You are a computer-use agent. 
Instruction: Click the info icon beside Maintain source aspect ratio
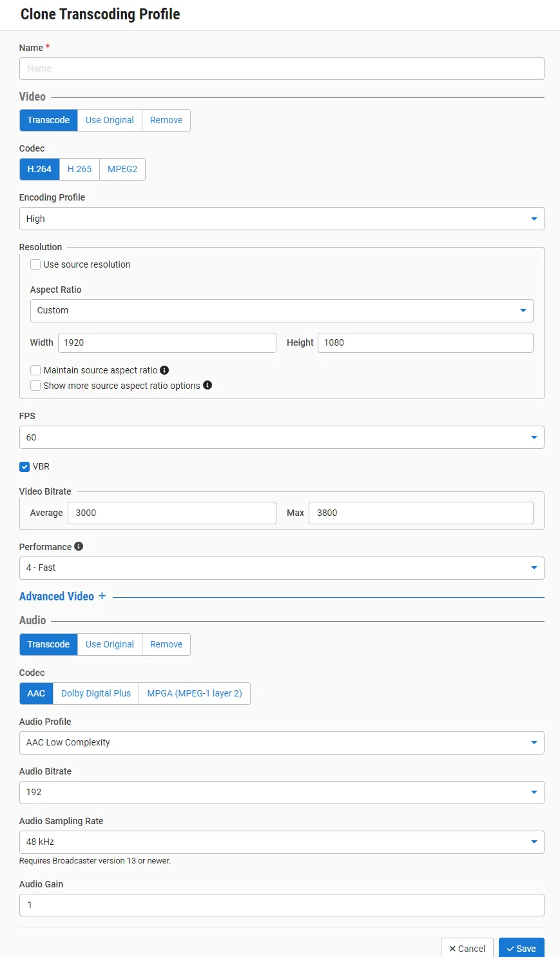point(164,370)
